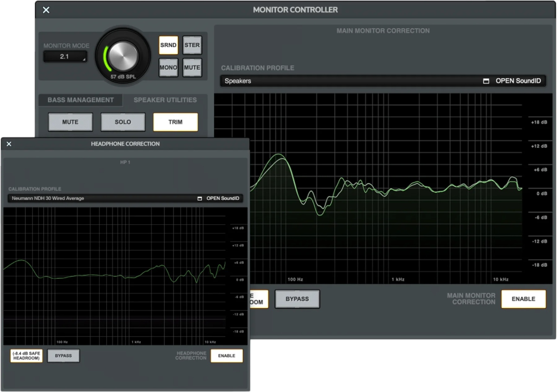The height and width of the screenshot is (392, 557).
Task: Bypass the headphone correction curve
Action: [x=63, y=356]
